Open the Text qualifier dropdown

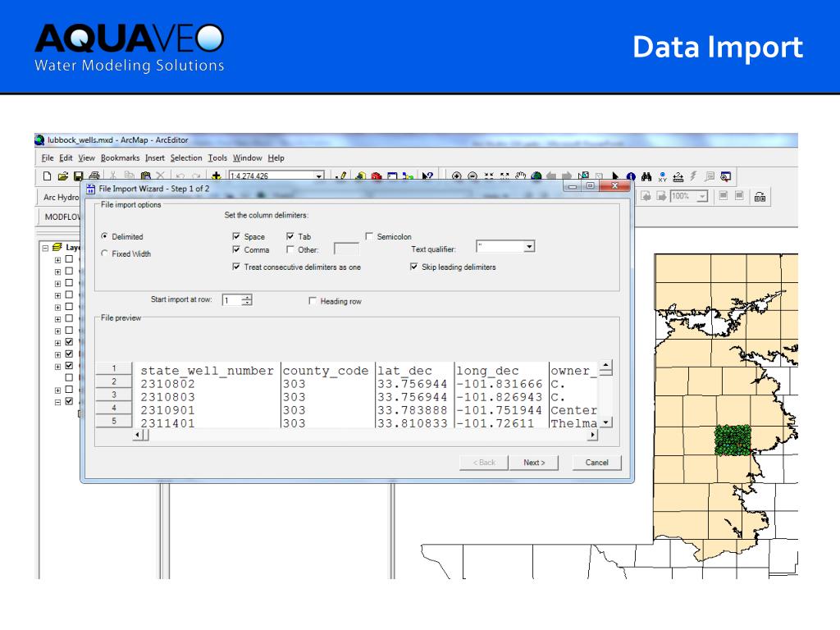529,246
